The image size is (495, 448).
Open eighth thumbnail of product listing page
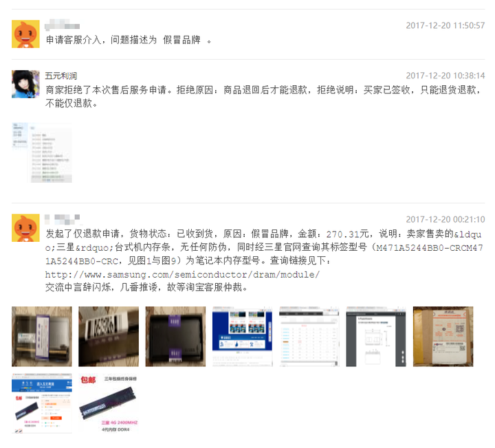coord(42,403)
